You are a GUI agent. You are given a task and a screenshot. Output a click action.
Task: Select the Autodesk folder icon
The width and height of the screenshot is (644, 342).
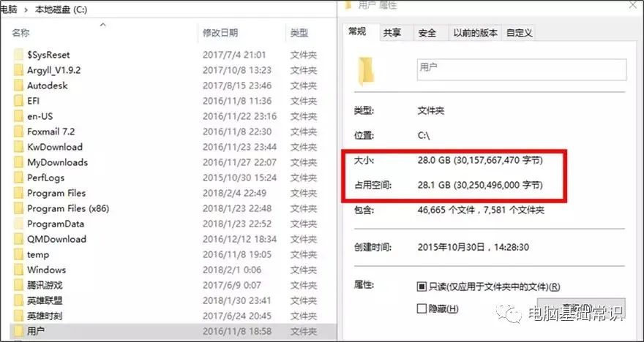pyautogui.click(x=18, y=85)
